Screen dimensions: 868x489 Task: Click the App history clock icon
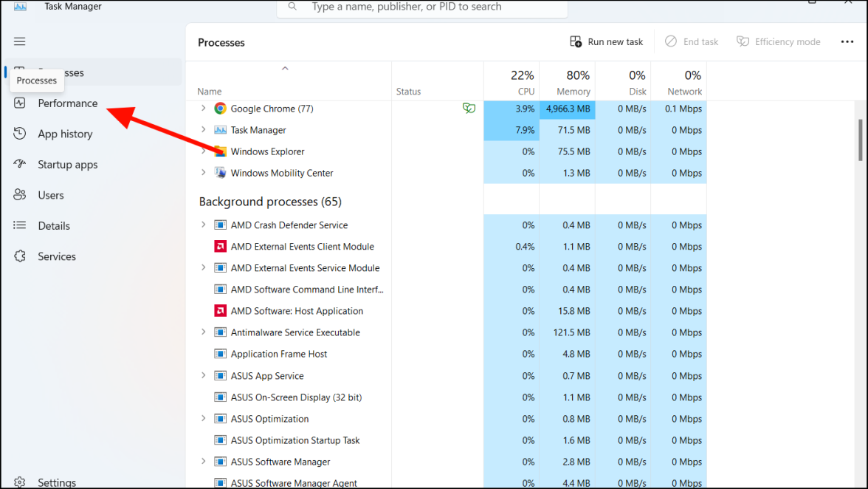tap(20, 134)
